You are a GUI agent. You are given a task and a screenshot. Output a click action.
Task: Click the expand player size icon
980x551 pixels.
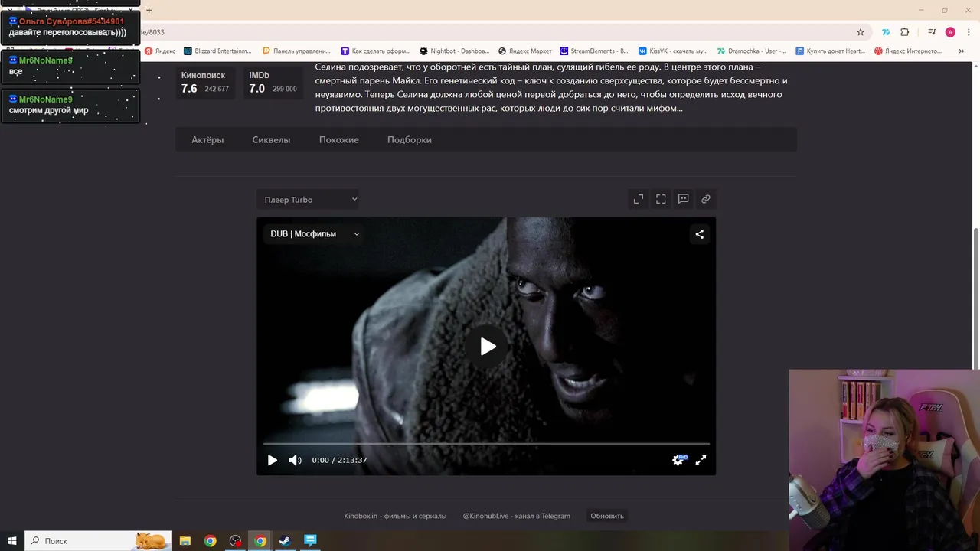coord(639,199)
